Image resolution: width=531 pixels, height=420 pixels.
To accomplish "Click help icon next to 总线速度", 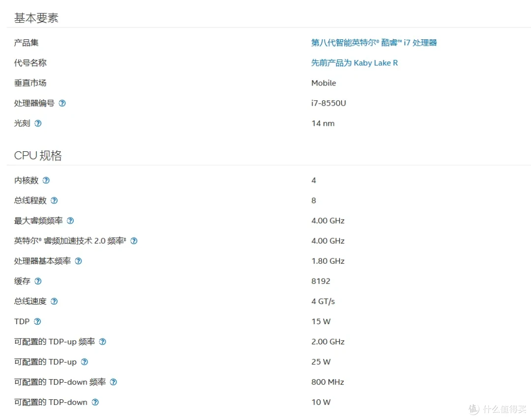I will point(54,302).
